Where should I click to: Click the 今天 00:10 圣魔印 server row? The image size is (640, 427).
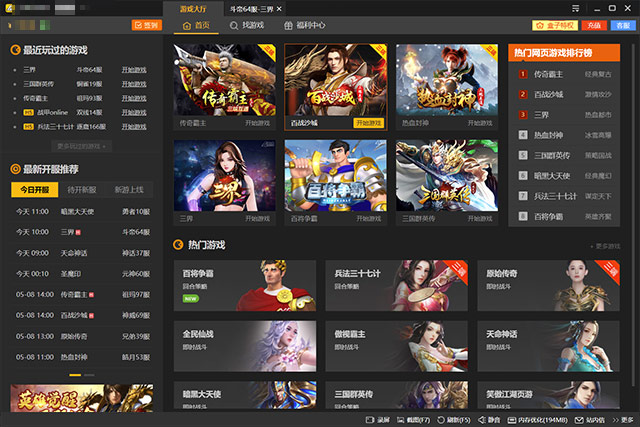pos(83,274)
